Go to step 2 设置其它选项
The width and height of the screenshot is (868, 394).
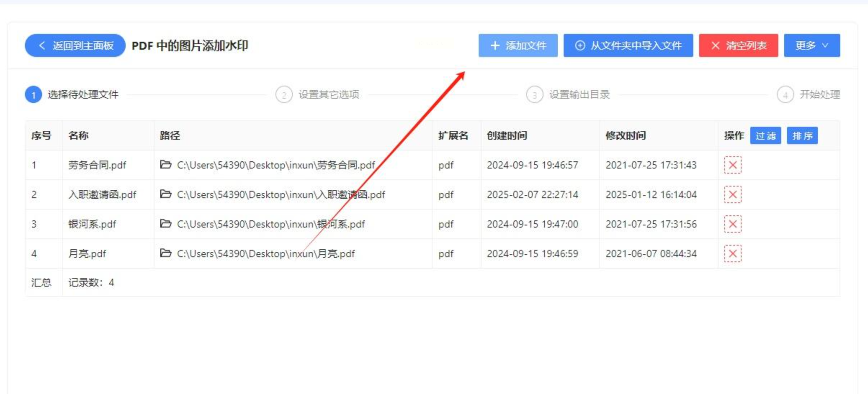click(x=328, y=95)
